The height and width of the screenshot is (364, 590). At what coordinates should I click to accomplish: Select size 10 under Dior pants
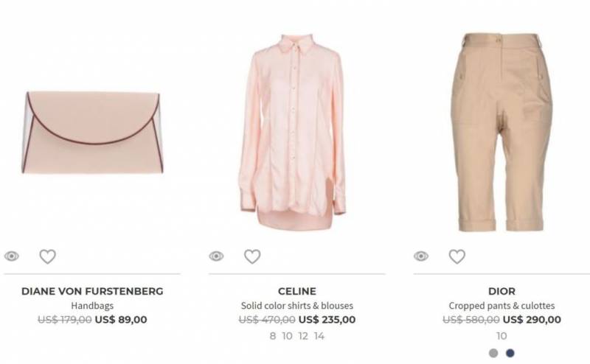502,336
